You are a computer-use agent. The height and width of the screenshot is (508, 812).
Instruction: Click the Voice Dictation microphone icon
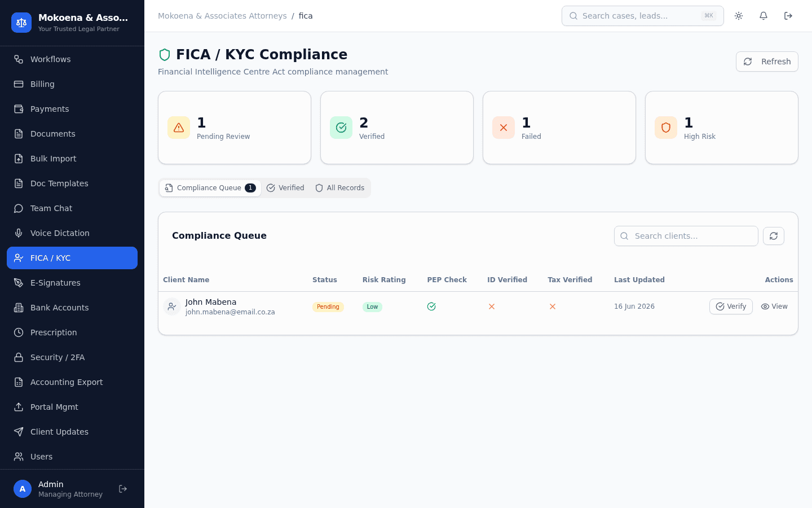[x=19, y=233]
